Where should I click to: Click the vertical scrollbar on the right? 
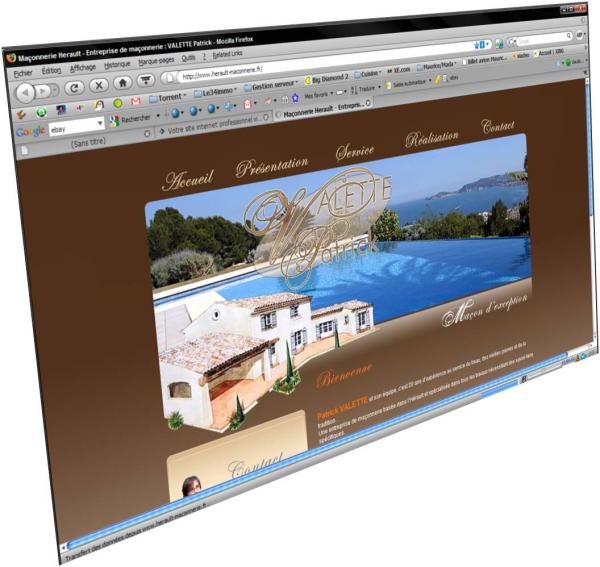pos(592,210)
